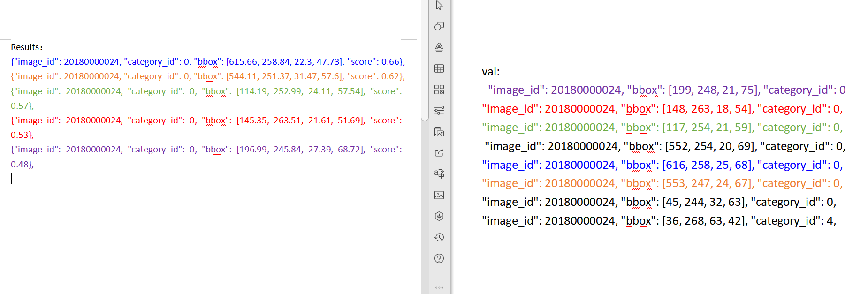Click the red result bbox [145.35, 263.51, 21.61, 51.69]
This screenshot has width=868, height=294.
point(301,121)
